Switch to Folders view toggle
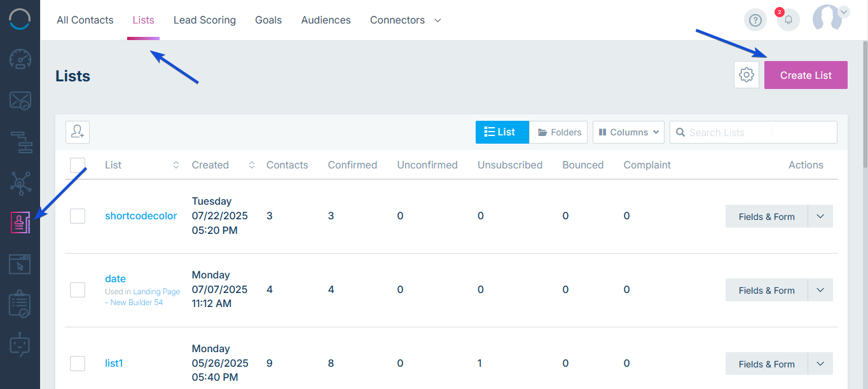The image size is (868, 389). pyautogui.click(x=558, y=132)
